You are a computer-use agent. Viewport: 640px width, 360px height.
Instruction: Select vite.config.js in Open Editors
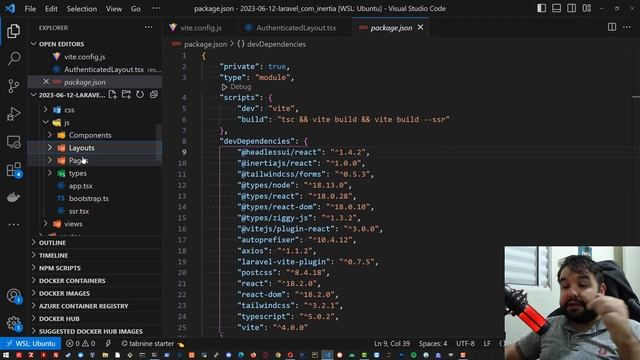(x=95, y=57)
